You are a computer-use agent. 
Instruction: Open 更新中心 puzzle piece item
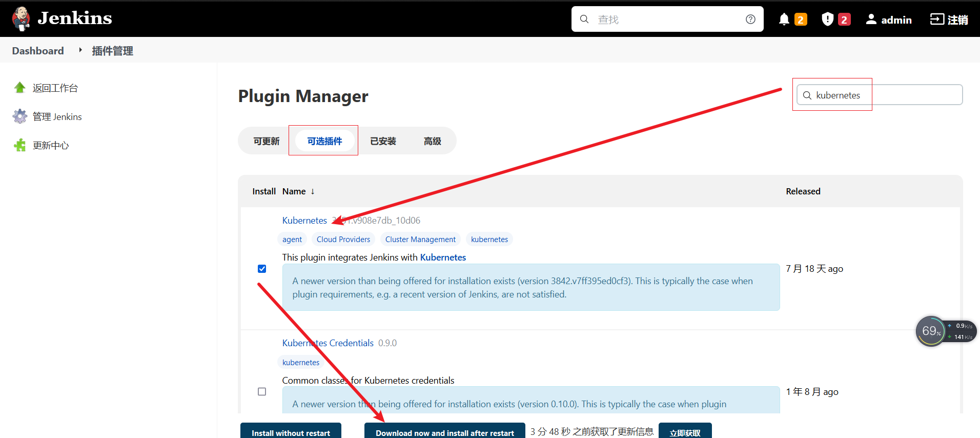pos(41,145)
